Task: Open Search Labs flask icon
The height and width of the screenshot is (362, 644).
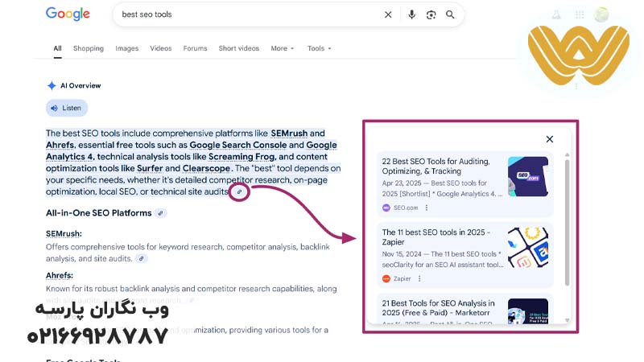Action: (x=556, y=14)
